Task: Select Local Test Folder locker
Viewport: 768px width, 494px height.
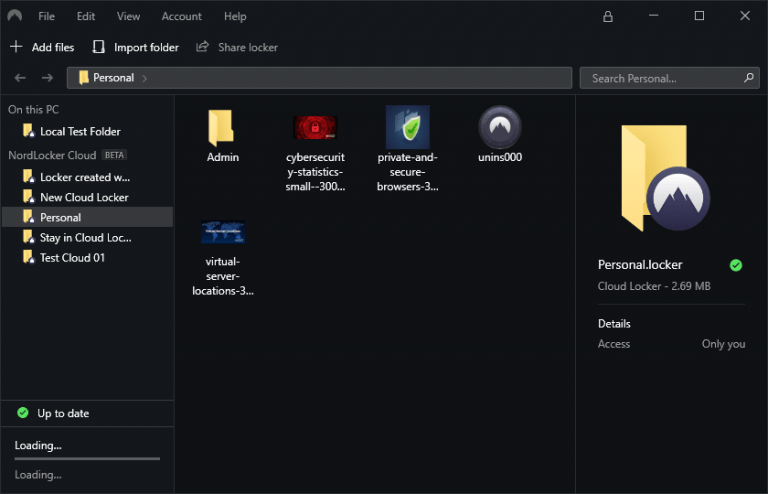Action: tap(87, 131)
